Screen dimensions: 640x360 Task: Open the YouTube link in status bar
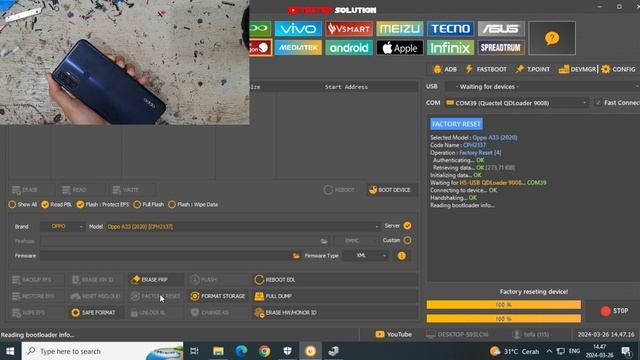tap(393, 334)
